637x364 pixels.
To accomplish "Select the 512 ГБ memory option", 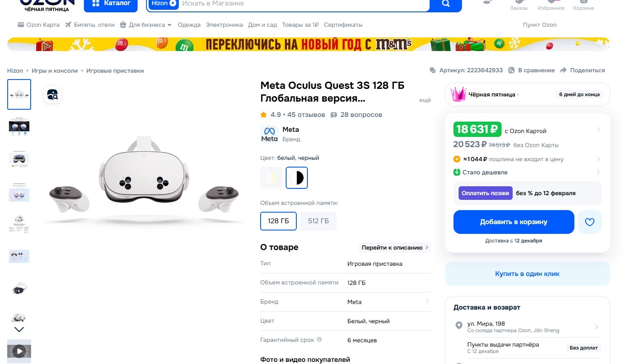I will (318, 221).
